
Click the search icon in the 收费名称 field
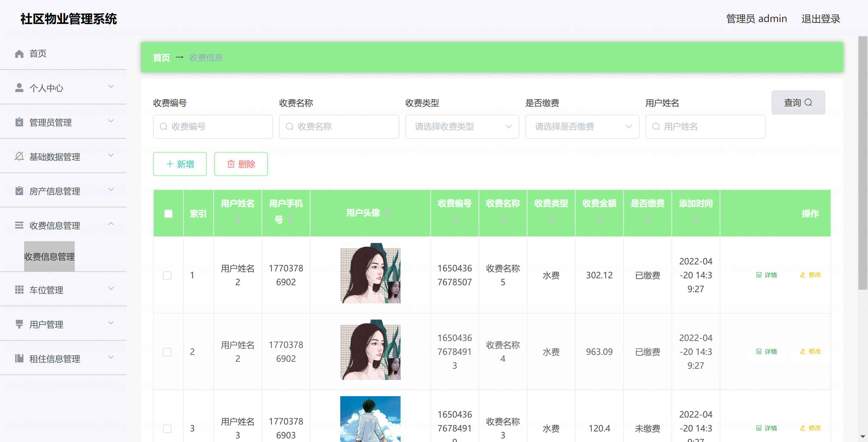(x=290, y=126)
